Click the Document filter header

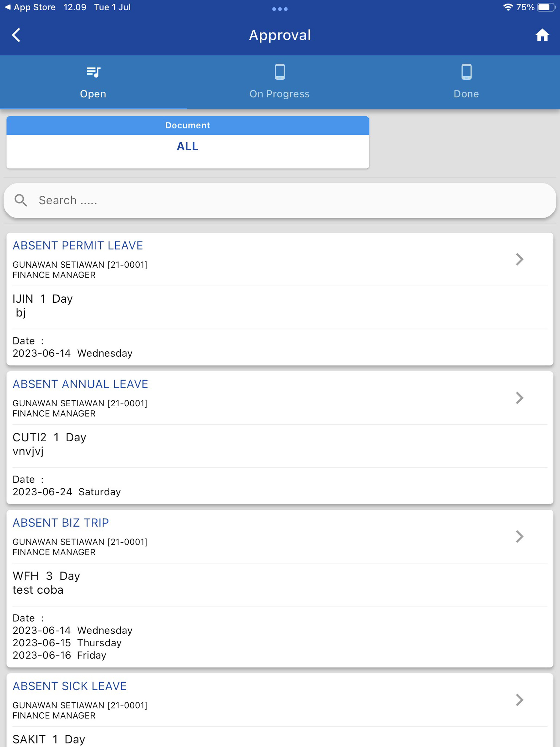click(188, 125)
